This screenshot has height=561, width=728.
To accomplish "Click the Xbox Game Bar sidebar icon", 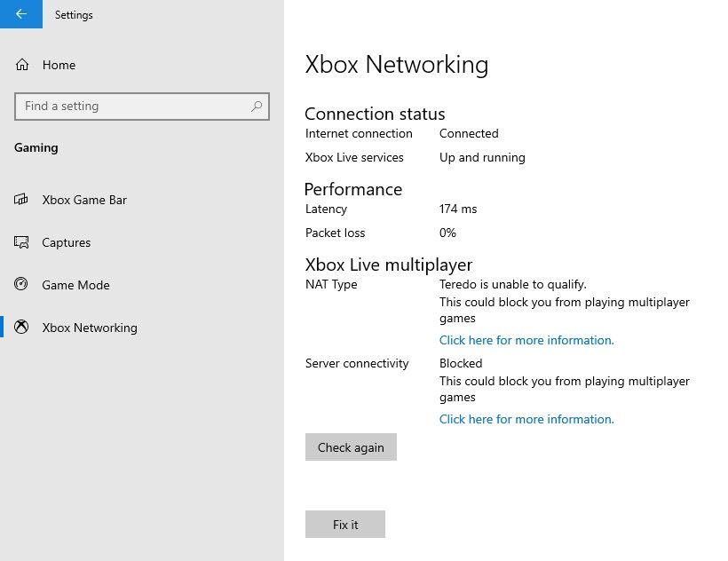I will point(22,200).
